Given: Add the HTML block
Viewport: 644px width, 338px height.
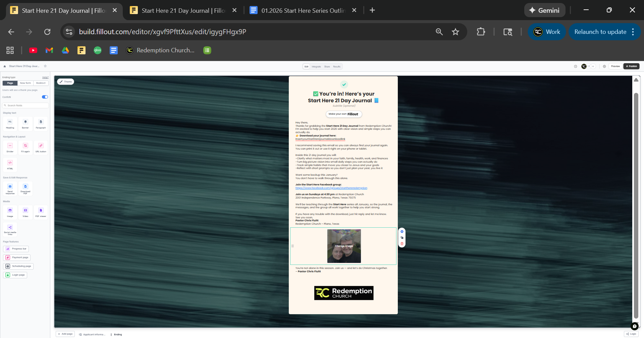Looking at the screenshot, I should (x=10, y=164).
